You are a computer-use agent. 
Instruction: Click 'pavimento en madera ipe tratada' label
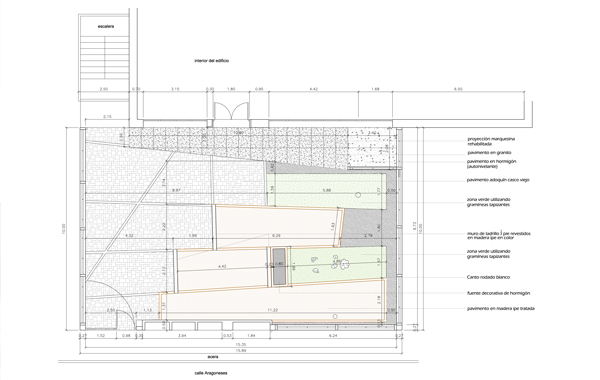pos(501,308)
